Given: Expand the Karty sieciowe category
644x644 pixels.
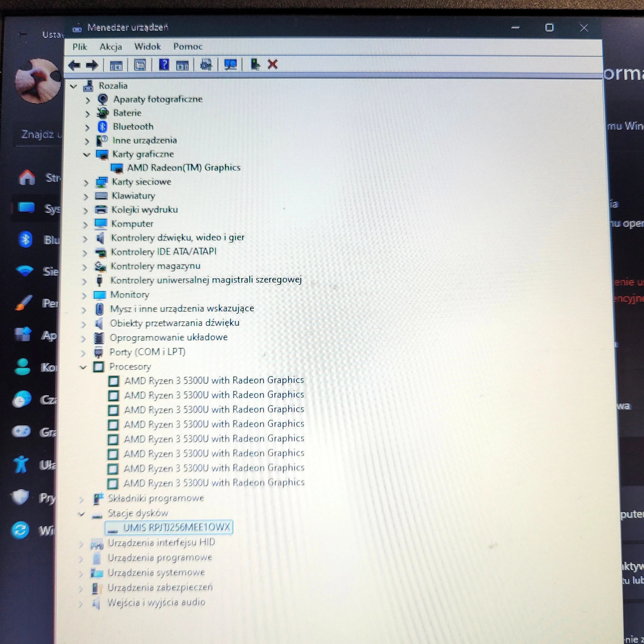Looking at the screenshot, I should pyautogui.click(x=86, y=183).
